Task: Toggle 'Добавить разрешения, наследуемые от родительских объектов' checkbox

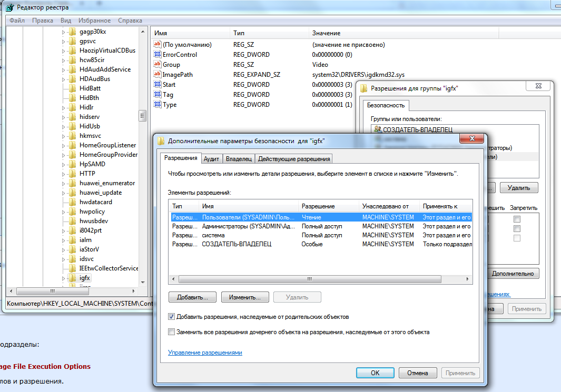Action: coord(171,317)
